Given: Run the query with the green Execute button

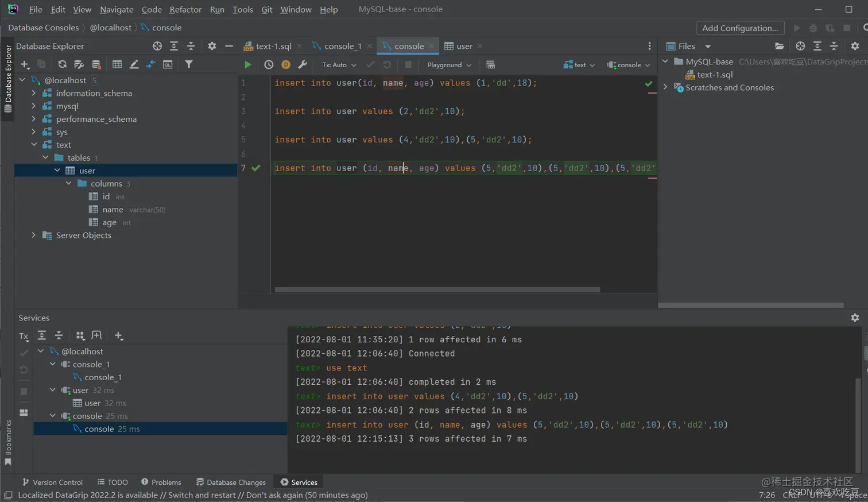Looking at the screenshot, I should [x=247, y=65].
